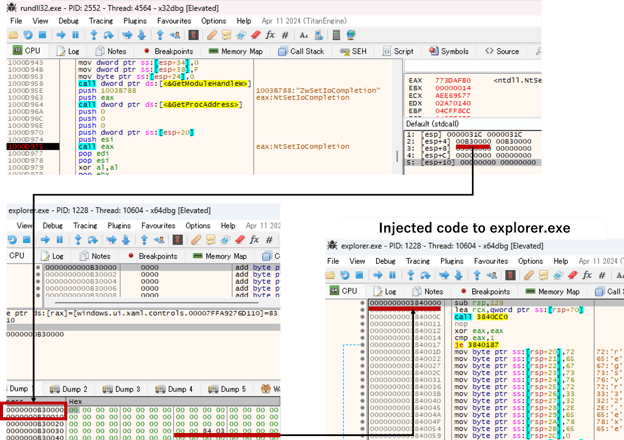
Task: Toggle breakpoint dot beside address 0000000003840000
Action: coord(360,303)
